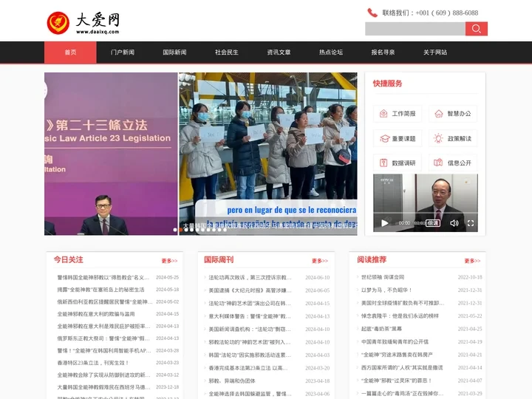Select the orange active carousel dot
This screenshot has height=399, width=532.
click(181, 230)
